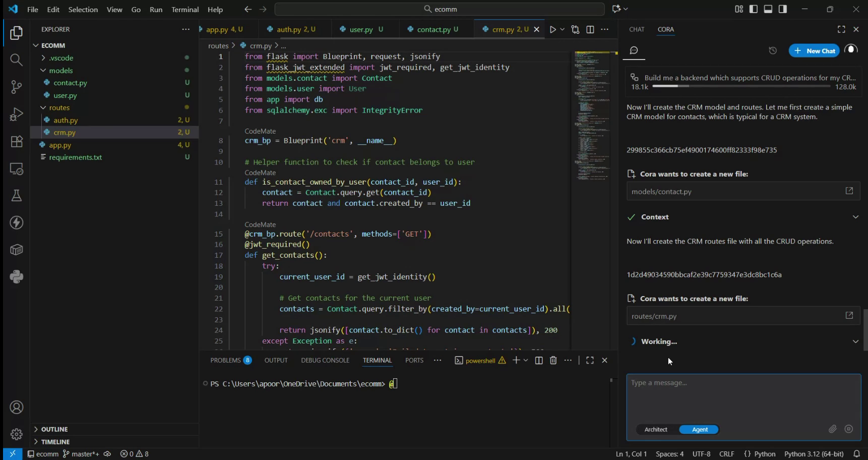The width and height of the screenshot is (868, 460).
Task: Open chat history in the Cora panel
Action: (x=773, y=50)
